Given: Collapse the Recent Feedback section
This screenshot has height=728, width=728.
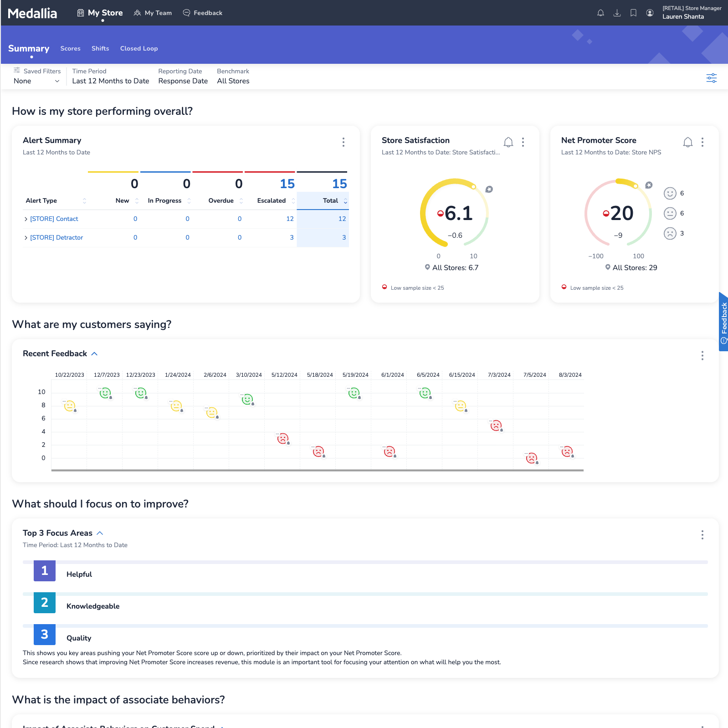Looking at the screenshot, I should [94, 354].
